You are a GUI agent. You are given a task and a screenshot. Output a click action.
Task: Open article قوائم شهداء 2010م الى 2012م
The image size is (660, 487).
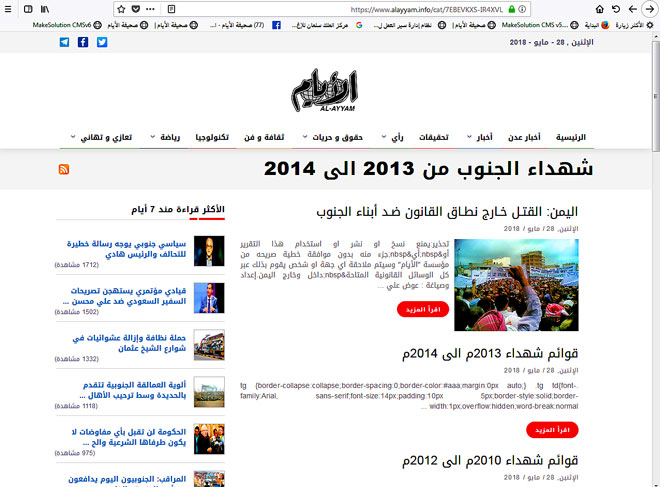490,460
